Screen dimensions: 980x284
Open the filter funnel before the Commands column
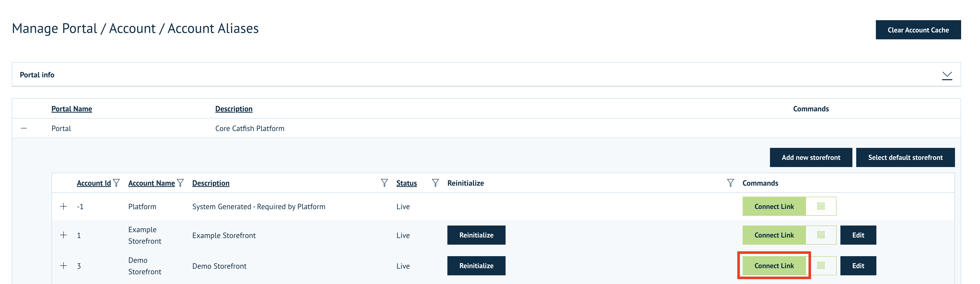point(730,183)
